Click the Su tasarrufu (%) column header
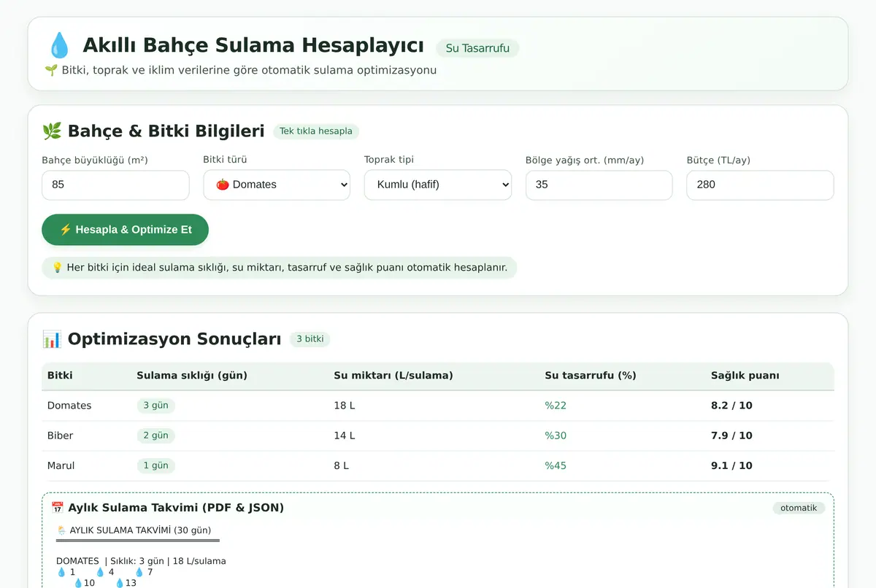This screenshot has height=588, width=876. [x=591, y=376]
